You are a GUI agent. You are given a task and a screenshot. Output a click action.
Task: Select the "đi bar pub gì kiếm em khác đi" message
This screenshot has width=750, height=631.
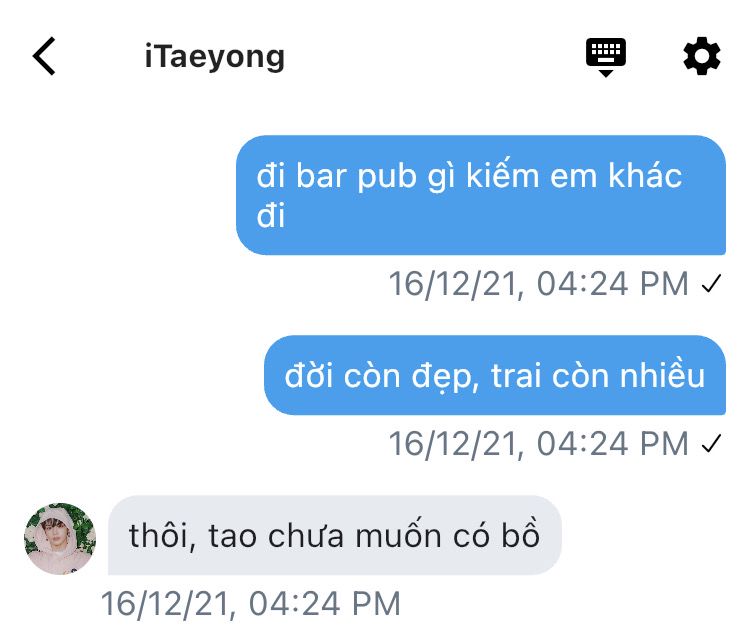click(481, 195)
